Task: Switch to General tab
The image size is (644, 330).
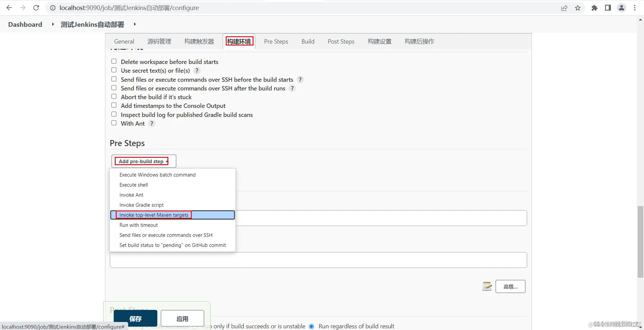Action: 124,42
